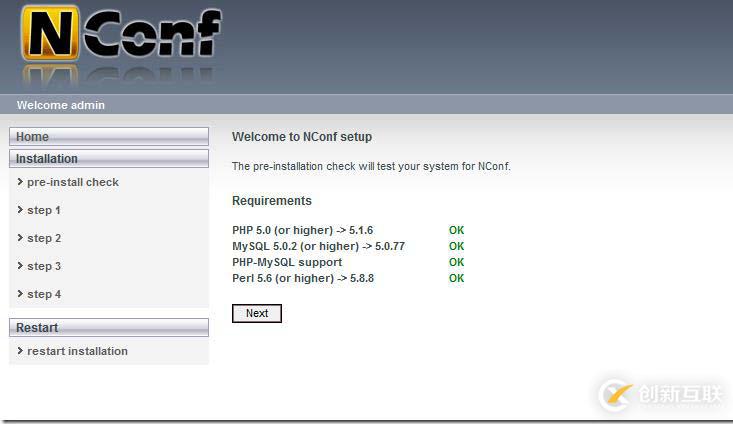Click the arrow icon beside step 3
The height and width of the screenshot is (424, 733).
[20, 266]
